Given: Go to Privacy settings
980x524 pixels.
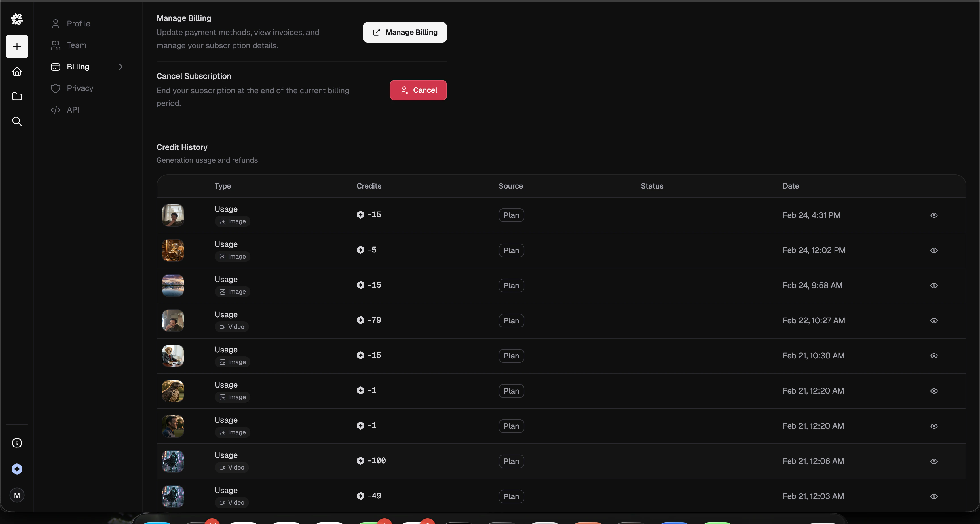Looking at the screenshot, I should (80, 88).
